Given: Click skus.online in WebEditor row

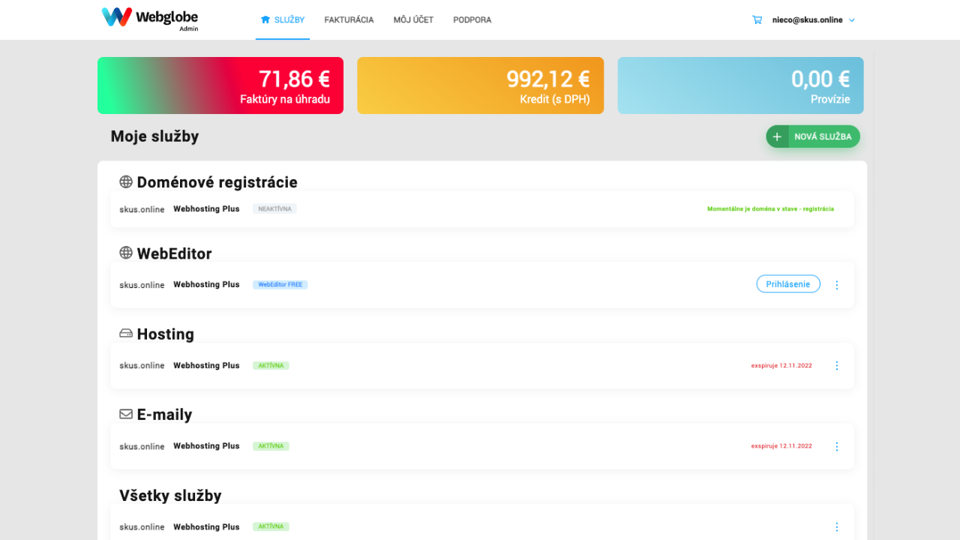Looking at the screenshot, I should point(141,285).
